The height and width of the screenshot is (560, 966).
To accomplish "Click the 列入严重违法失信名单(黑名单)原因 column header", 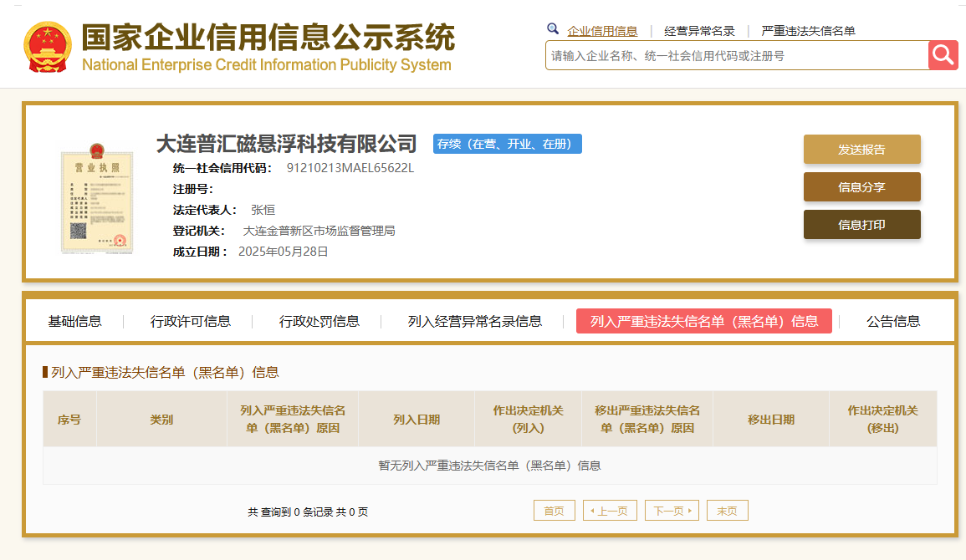I will point(293,419).
